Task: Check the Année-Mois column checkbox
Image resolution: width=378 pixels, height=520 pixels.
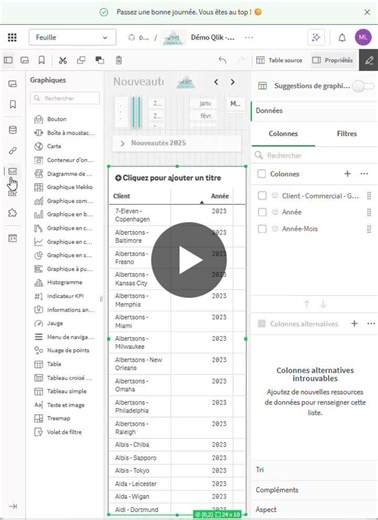Action: 262,229
